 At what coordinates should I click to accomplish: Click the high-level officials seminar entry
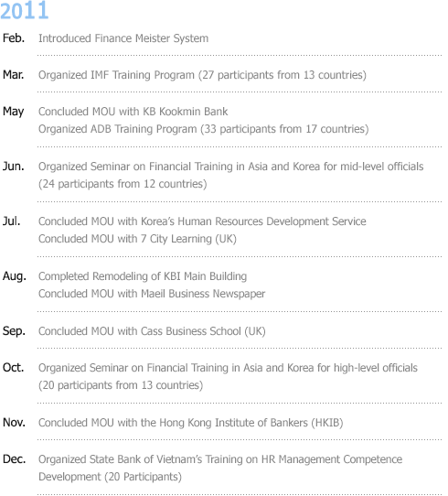228,376
